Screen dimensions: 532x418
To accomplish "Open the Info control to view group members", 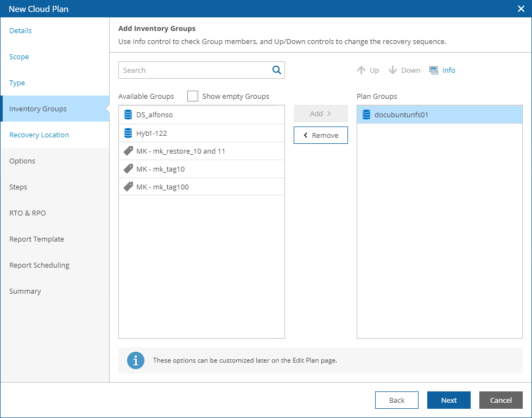I will 442,70.
